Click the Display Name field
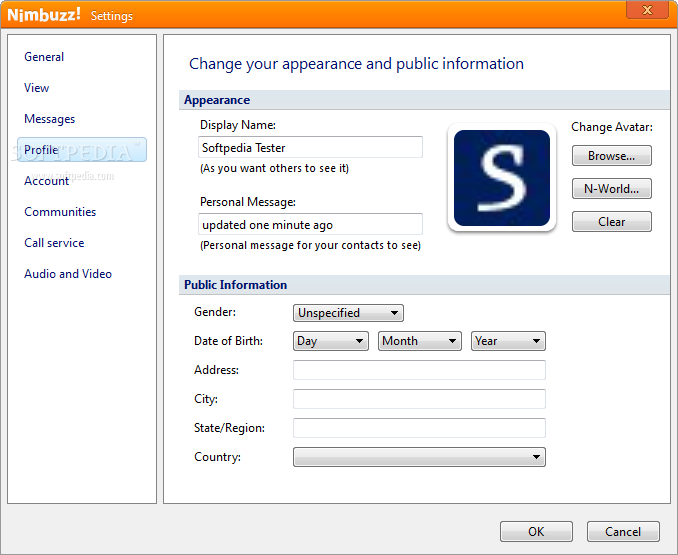The height and width of the screenshot is (555, 678). pos(310,147)
